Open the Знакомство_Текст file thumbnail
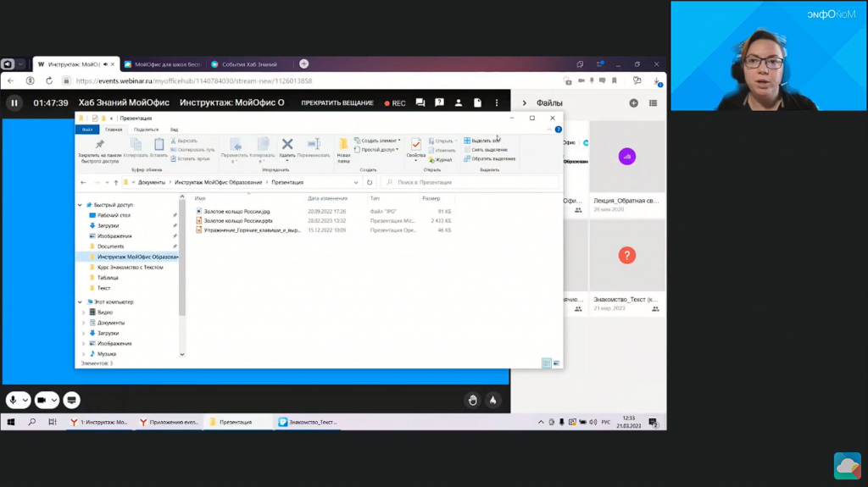This screenshot has height=487, width=868. pyautogui.click(x=627, y=256)
